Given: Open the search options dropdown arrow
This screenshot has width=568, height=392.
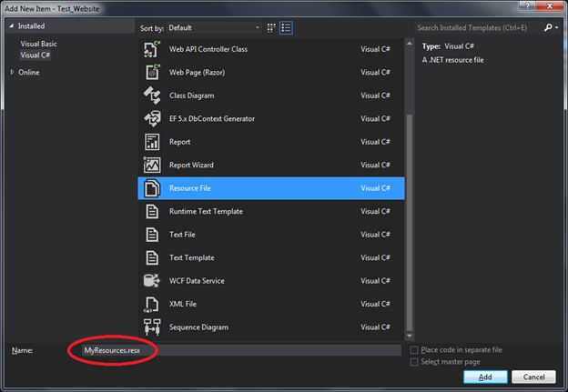Looking at the screenshot, I should click(x=556, y=28).
